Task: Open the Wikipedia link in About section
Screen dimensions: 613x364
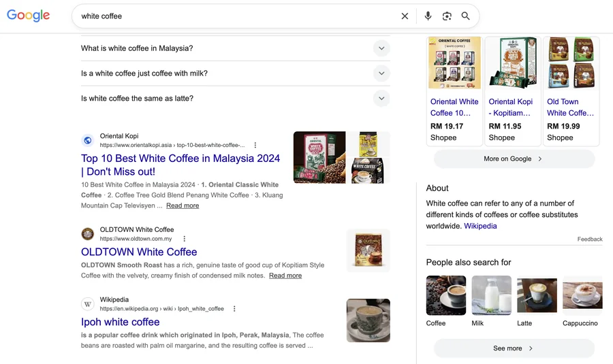Action: 480,226
